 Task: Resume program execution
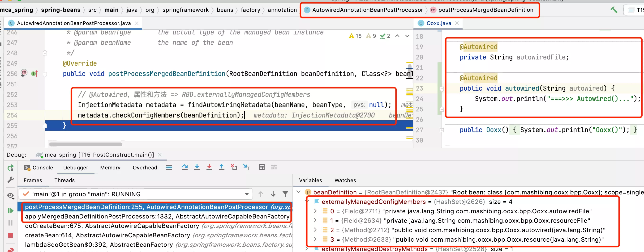click(x=10, y=211)
